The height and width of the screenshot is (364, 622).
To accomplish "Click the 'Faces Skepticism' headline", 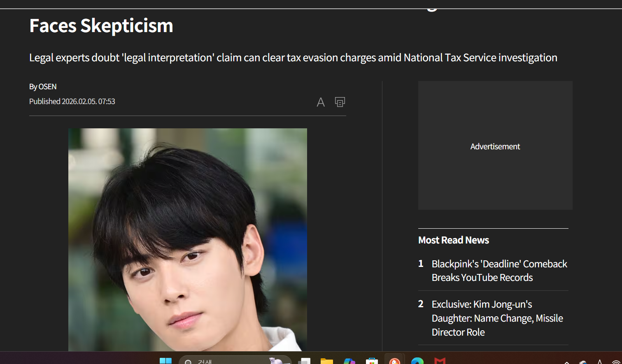I will (x=101, y=26).
